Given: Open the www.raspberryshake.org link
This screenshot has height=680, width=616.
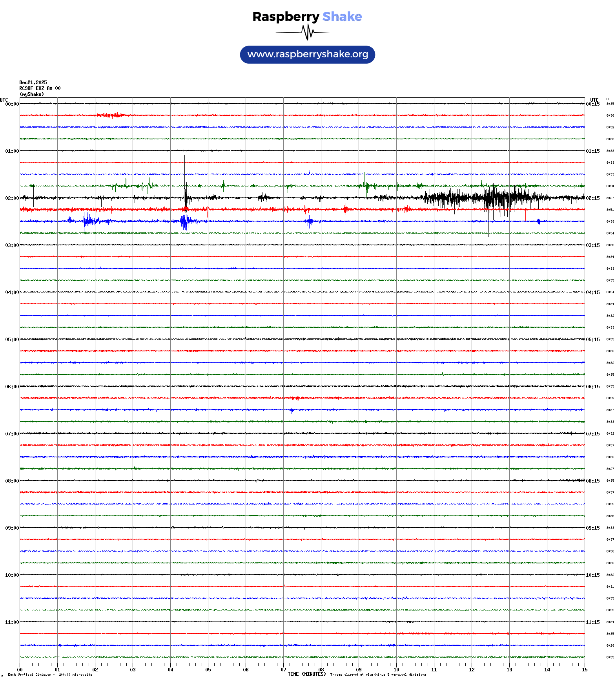Looking at the screenshot, I should (308, 55).
